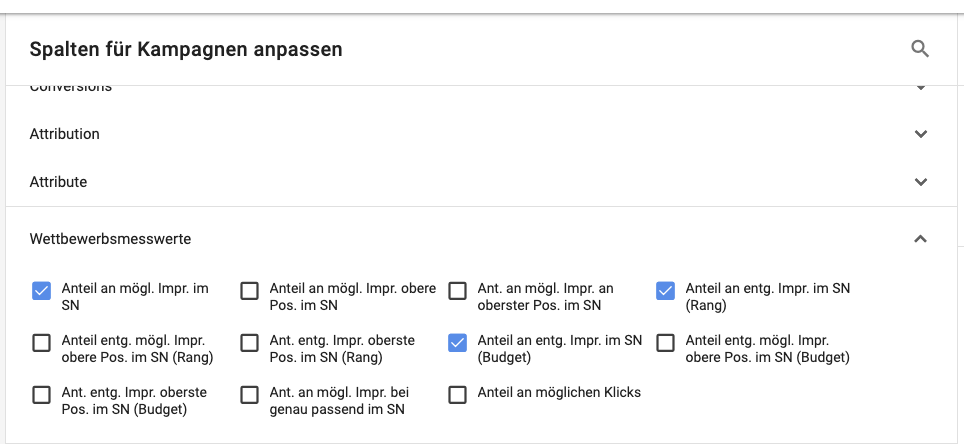Disable 'Anteil an entg. Impr. im SN (Budget)'
Viewport: 964px width, 444px height.
(458, 343)
